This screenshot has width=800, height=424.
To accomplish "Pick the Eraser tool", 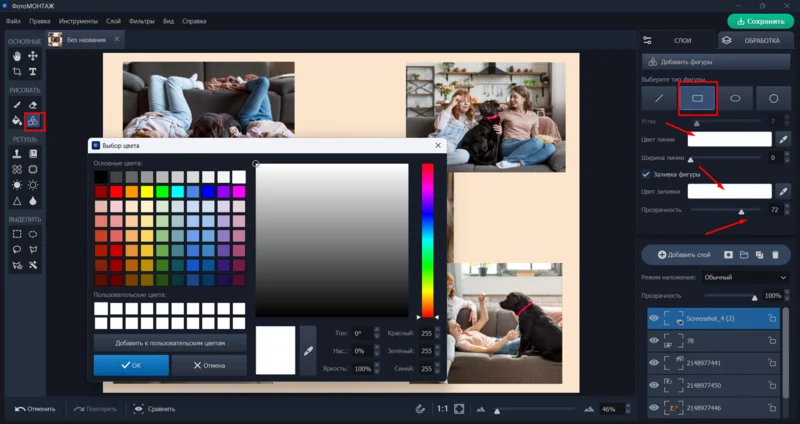I will point(33,105).
